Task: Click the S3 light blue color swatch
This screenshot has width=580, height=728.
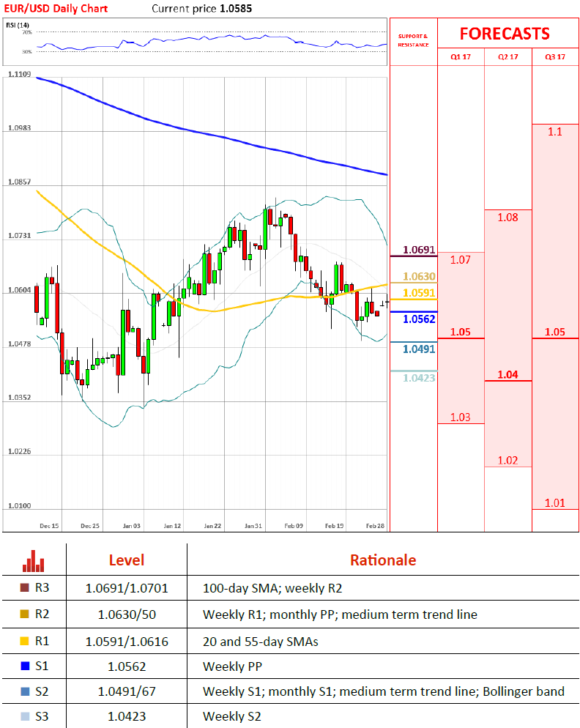Action: point(26,716)
